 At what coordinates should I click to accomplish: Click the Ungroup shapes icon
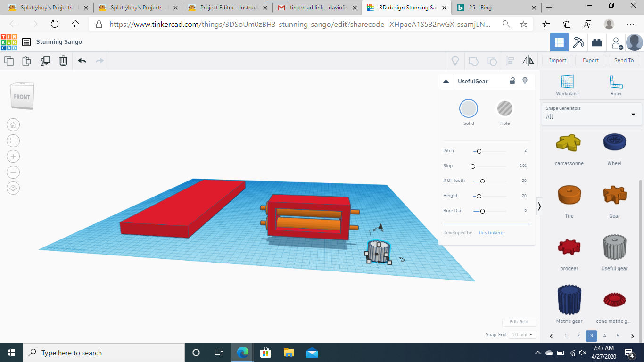[492, 60]
